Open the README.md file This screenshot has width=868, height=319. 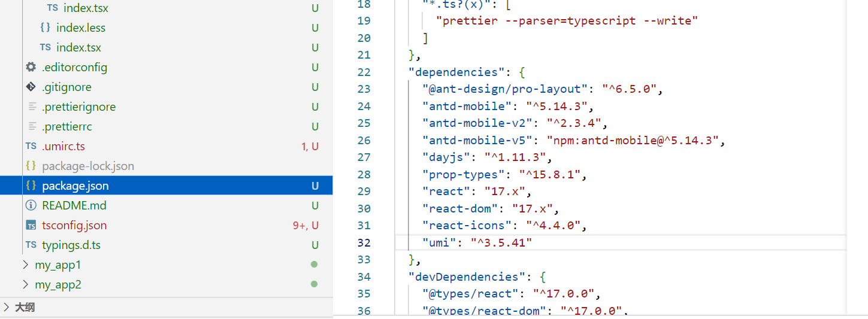74,205
